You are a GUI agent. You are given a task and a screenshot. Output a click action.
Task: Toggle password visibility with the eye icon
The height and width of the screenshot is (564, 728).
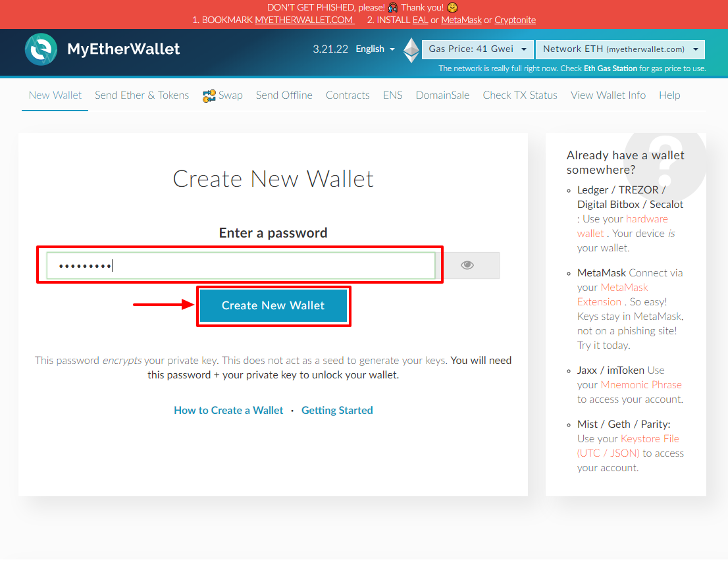pyautogui.click(x=467, y=265)
